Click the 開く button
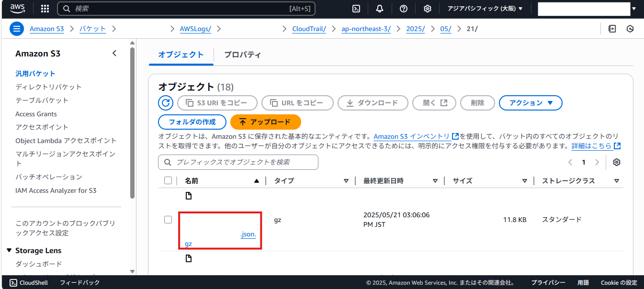This screenshot has height=289, width=644. [434, 103]
